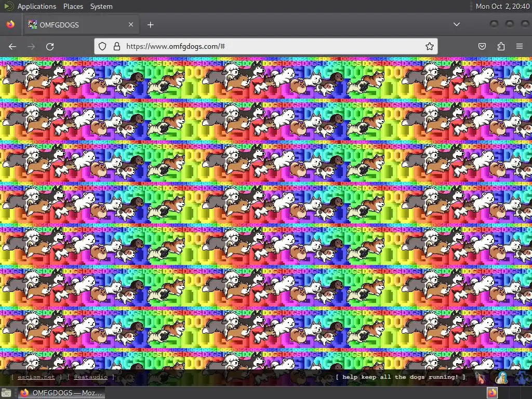Click the Firefox workspace icon in bottom panel
The height and width of the screenshot is (399, 532).
tap(493, 393)
